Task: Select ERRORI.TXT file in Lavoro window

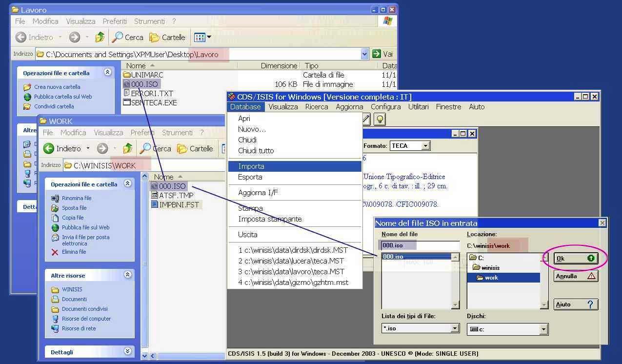Action: point(148,93)
